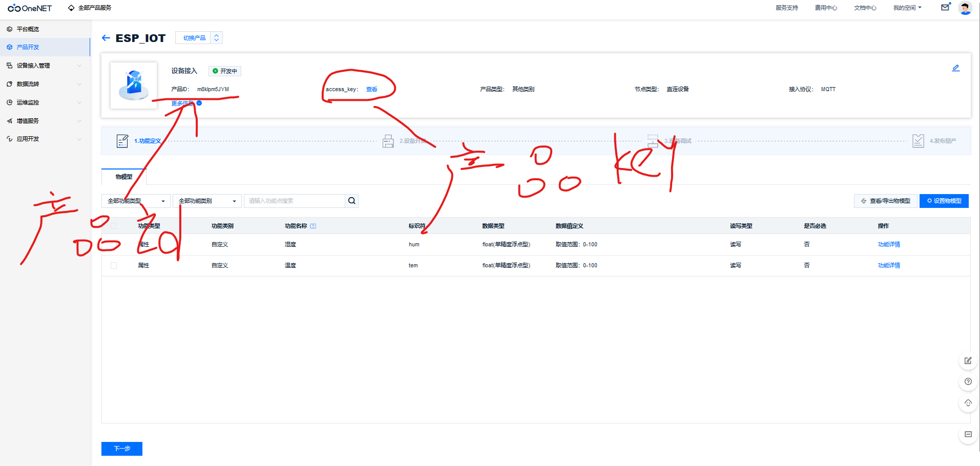This screenshot has height=466, width=980.
Task: Click the floating collapse panel icon
Action: 968,434
